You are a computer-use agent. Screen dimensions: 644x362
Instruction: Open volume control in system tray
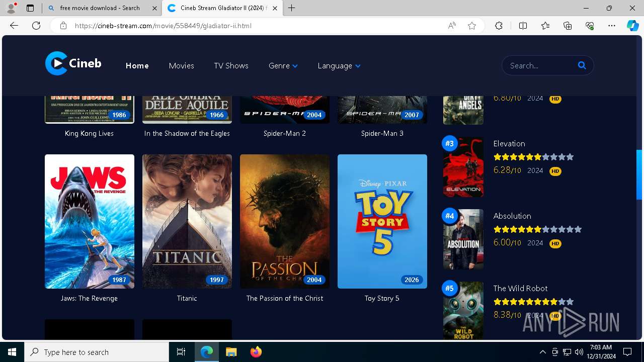click(x=579, y=352)
